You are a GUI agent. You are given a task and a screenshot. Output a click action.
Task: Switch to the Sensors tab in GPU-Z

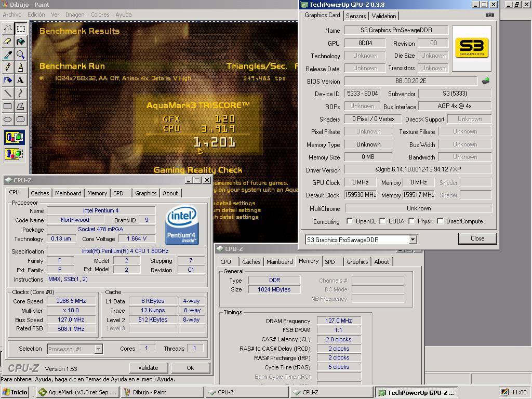point(356,16)
